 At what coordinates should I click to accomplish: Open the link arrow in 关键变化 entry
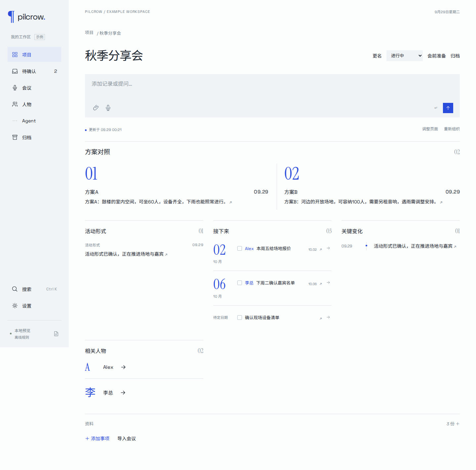(455, 247)
